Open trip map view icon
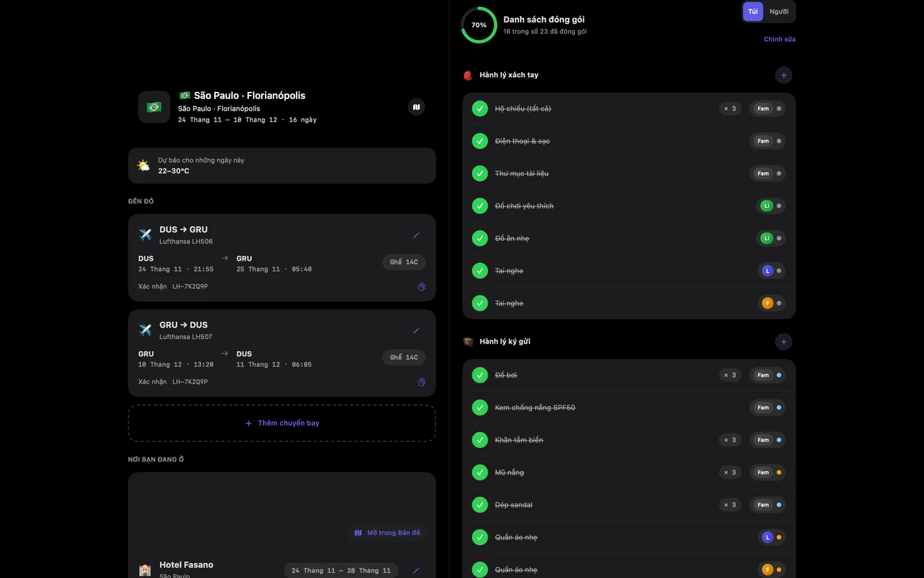 tap(416, 107)
